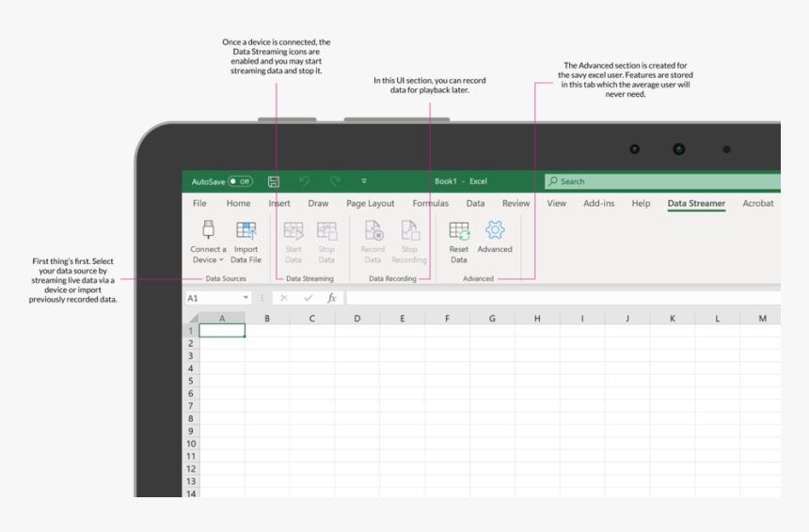The image size is (809, 532).
Task: Click the Connect a Device icon
Action: tap(208, 231)
